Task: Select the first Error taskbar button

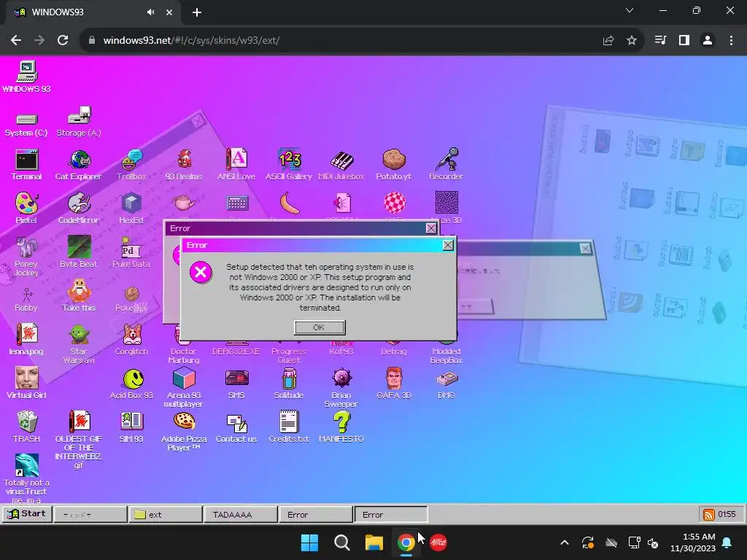Action: (315, 515)
